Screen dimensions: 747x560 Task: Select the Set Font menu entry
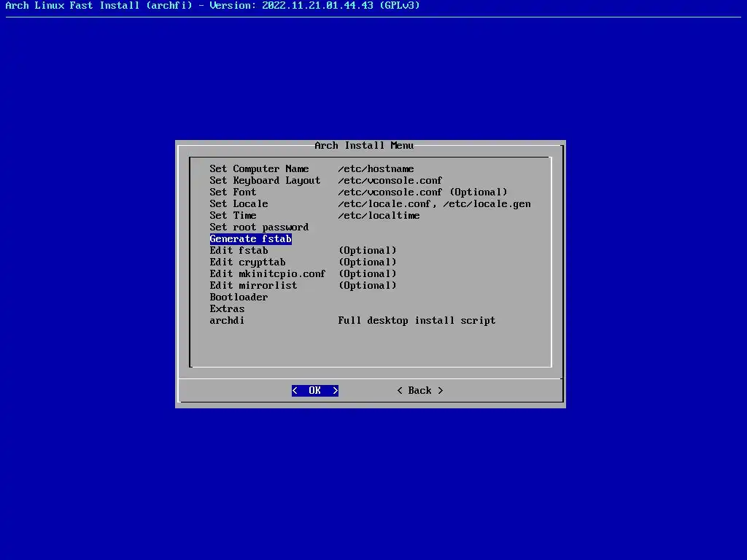233,192
